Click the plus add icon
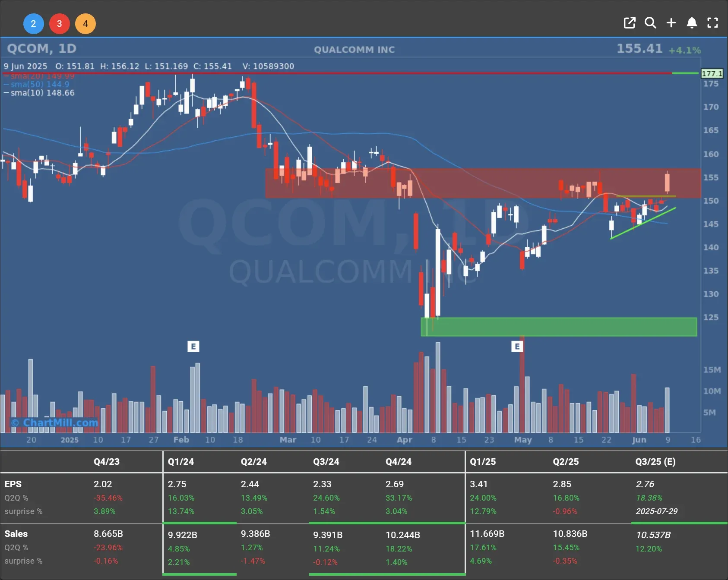 (671, 23)
